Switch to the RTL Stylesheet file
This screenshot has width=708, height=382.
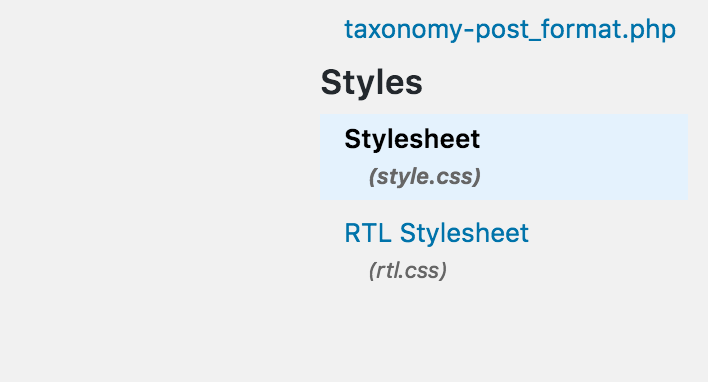[436, 233]
